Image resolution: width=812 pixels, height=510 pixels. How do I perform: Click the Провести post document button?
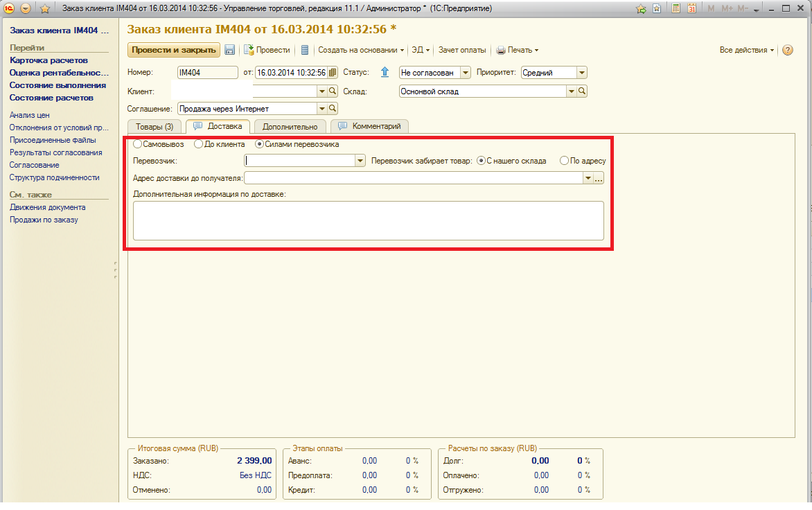(x=267, y=50)
